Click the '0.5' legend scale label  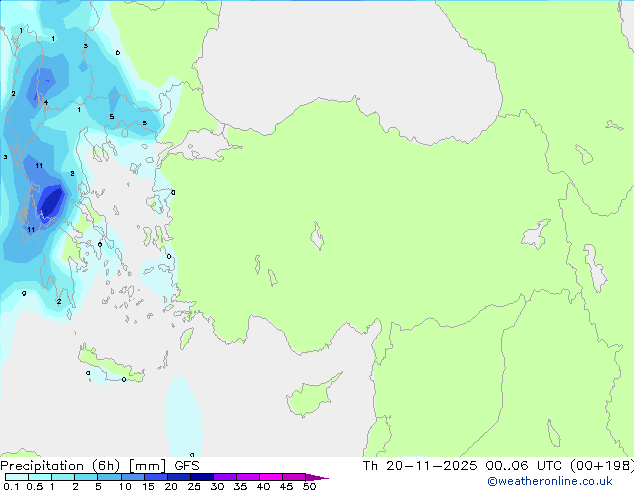(35, 486)
